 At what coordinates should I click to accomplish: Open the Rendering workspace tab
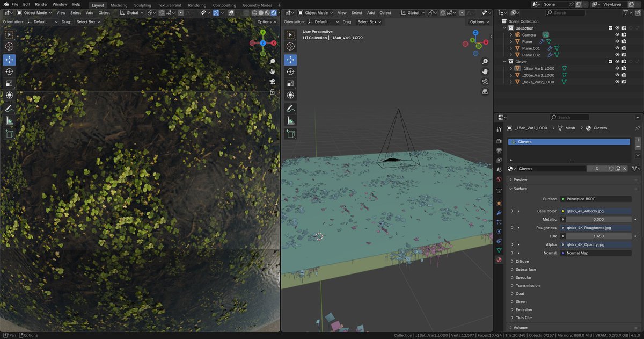[196, 4]
